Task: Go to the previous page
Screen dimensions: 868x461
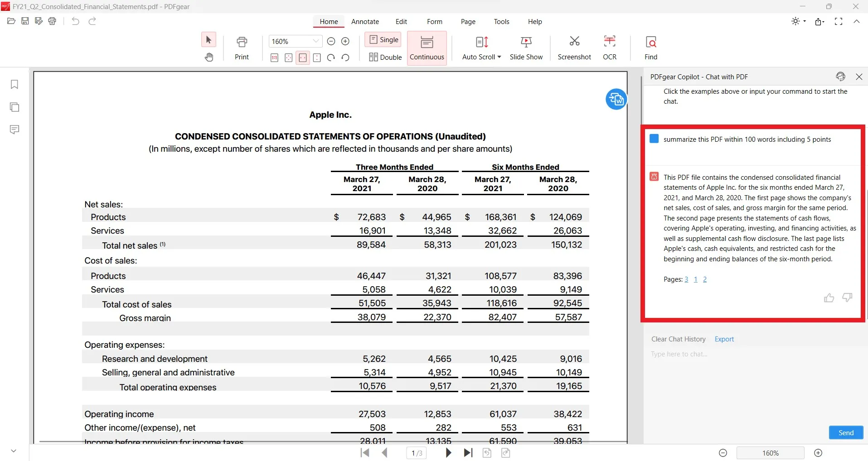Action: pyautogui.click(x=385, y=453)
